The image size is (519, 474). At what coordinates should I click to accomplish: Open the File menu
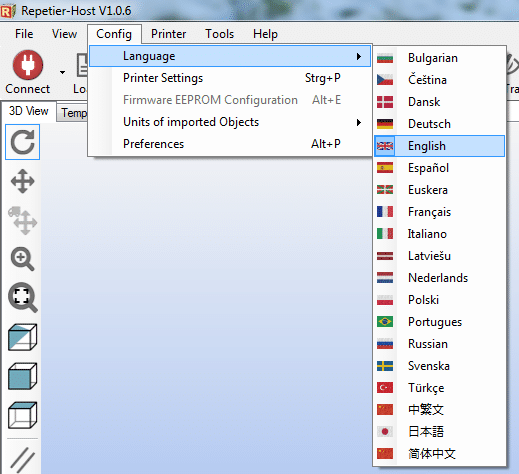24,34
